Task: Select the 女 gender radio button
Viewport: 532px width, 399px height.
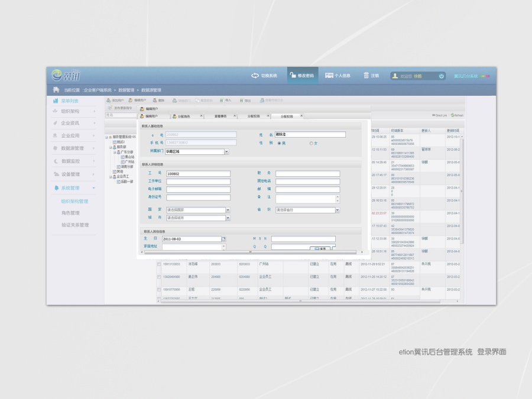Action: pos(311,143)
